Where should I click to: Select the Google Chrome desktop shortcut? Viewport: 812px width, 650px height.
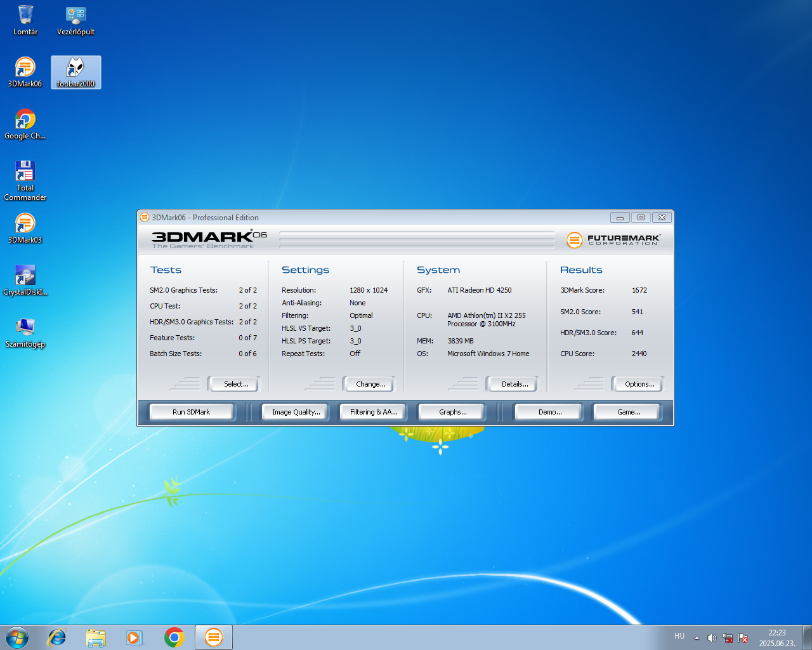pos(25,124)
